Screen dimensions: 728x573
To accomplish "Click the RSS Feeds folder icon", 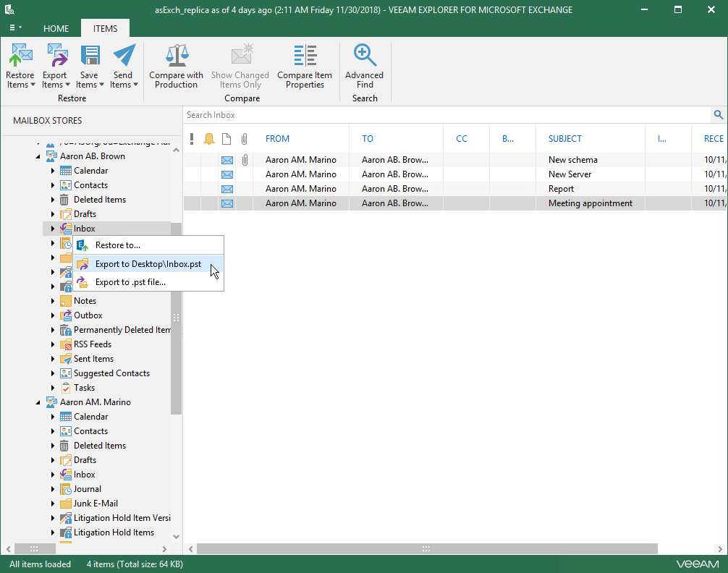I will [65, 344].
